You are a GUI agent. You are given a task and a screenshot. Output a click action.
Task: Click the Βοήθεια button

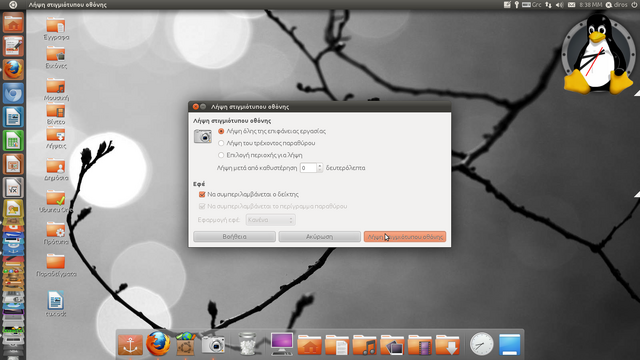(x=234, y=237)
